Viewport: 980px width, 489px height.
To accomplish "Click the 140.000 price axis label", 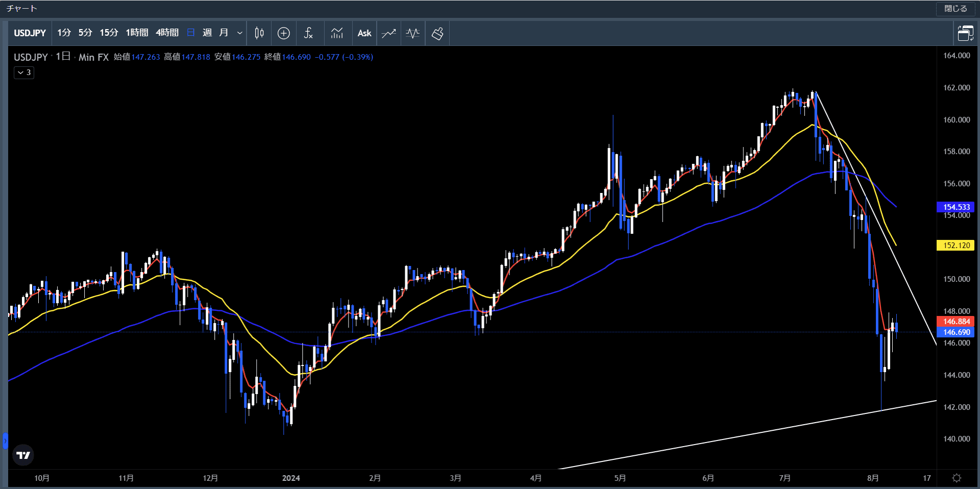I will tap(957, 439).
